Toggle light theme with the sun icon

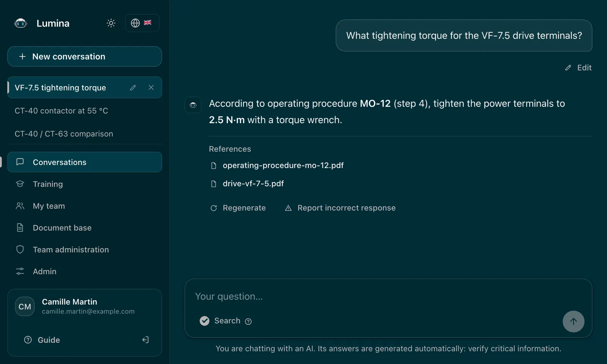click(x=111, y=23)
